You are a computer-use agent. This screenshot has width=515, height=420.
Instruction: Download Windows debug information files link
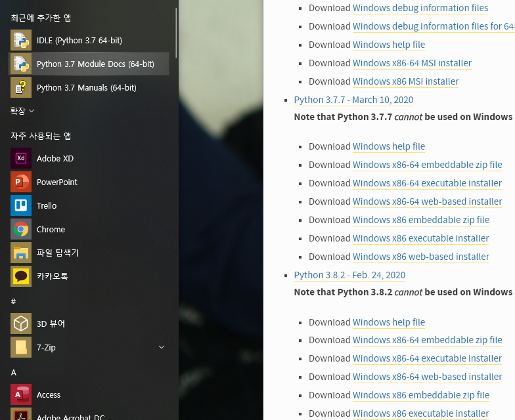(420, 8)
